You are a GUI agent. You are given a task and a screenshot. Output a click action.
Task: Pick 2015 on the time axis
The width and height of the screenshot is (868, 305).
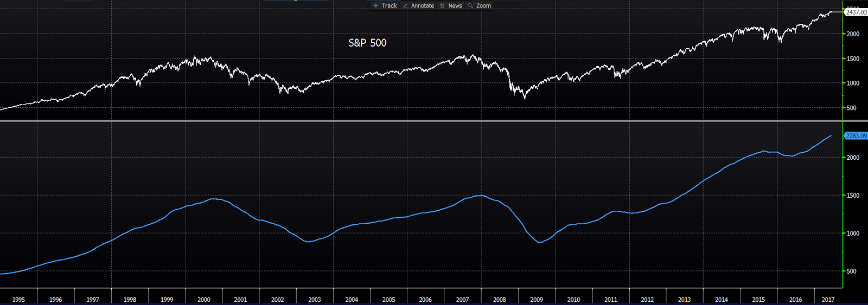point(758,300)
